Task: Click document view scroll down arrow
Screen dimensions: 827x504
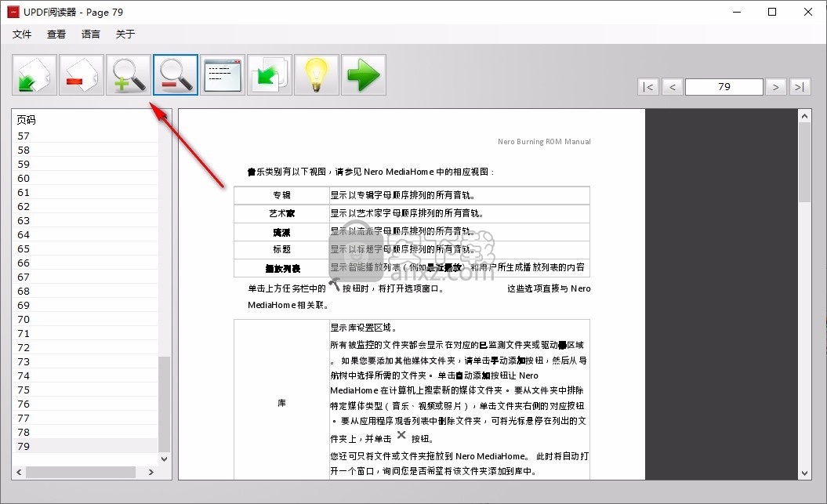Action: point(804,473)
